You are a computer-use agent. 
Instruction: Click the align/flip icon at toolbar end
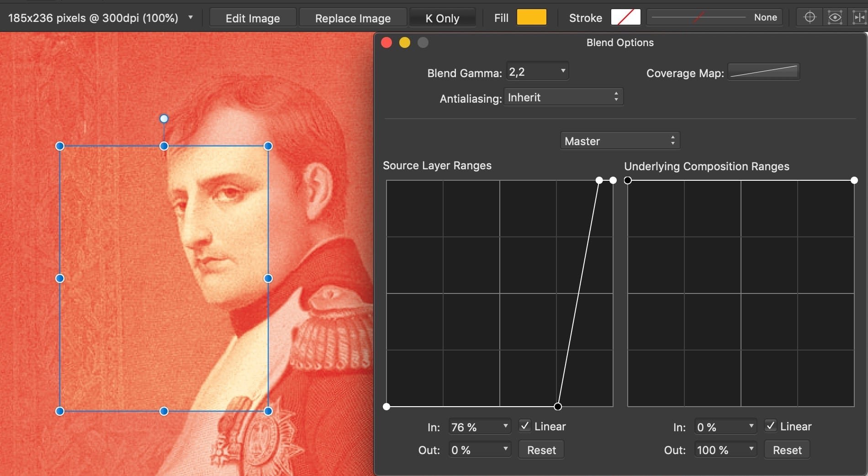pyautogui.click(x=859, y=17)
